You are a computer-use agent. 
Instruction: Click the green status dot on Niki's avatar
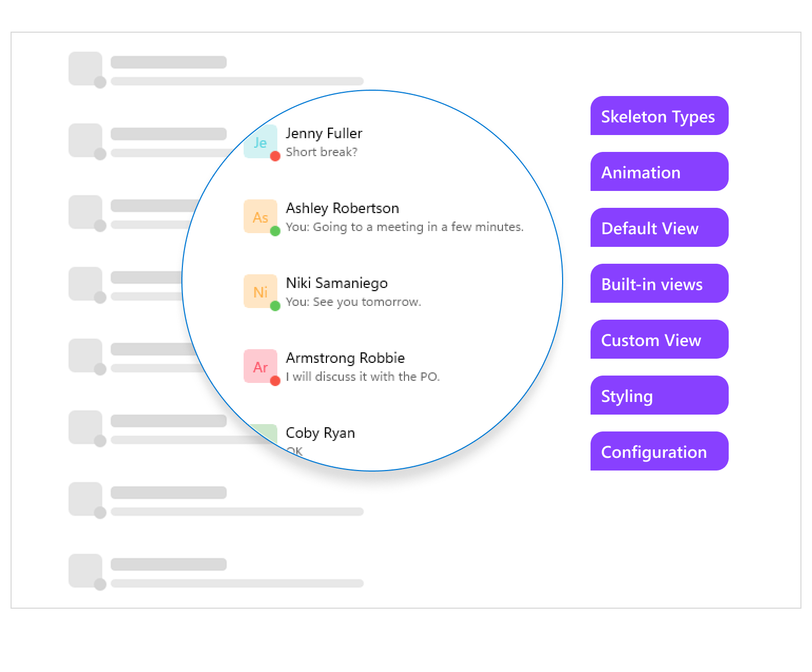tap(275, 306)
